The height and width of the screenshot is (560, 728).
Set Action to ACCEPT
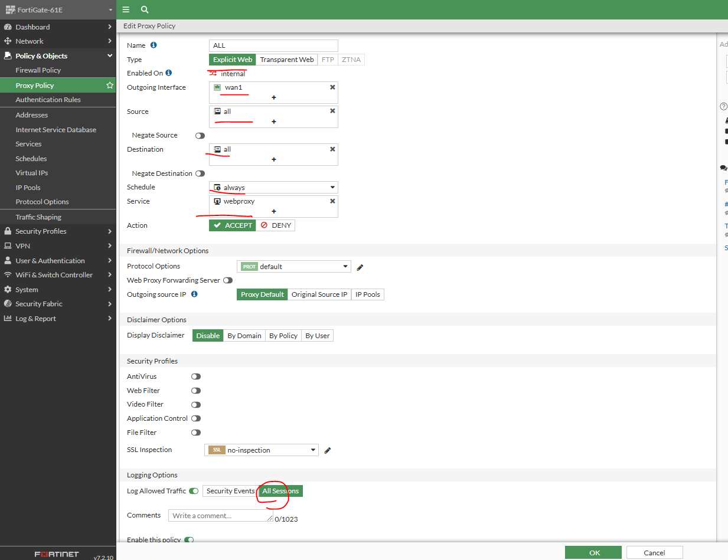[x=233, y=225]
